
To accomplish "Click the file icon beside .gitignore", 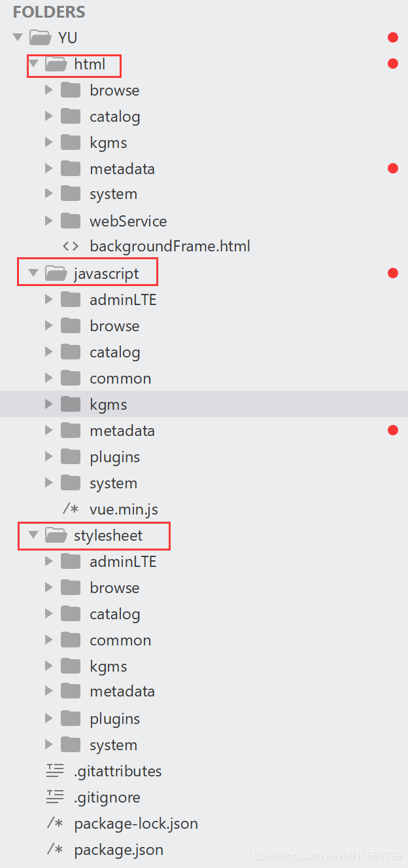I will tap(55, 797).
